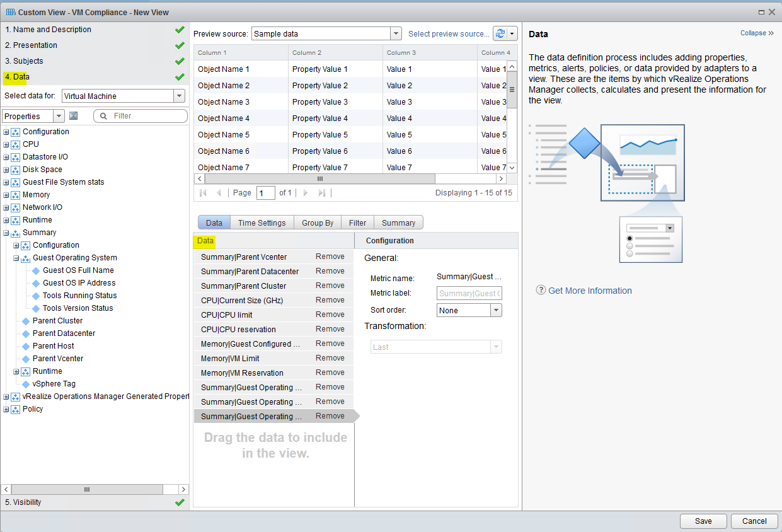The image size is (782, 532).
Task: Expand the Configuration node under Summary
Action: point(16,245)
